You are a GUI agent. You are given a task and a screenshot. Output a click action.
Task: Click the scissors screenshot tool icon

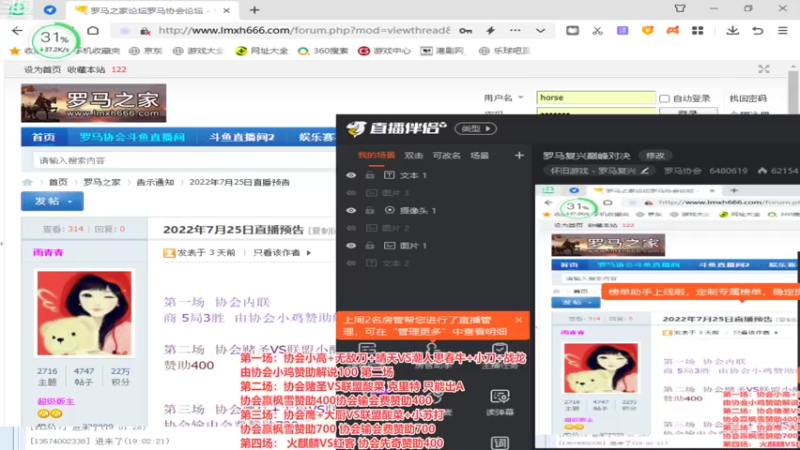[597, 31]
